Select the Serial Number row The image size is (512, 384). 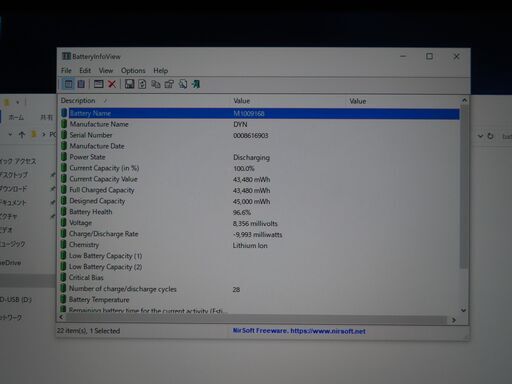click(x=260, y=135)
